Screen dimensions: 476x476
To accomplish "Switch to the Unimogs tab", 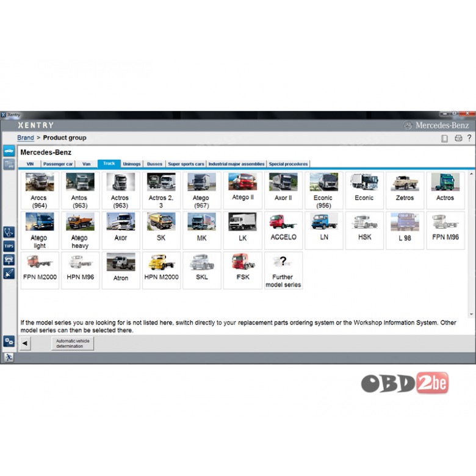I will coord(132,164).
